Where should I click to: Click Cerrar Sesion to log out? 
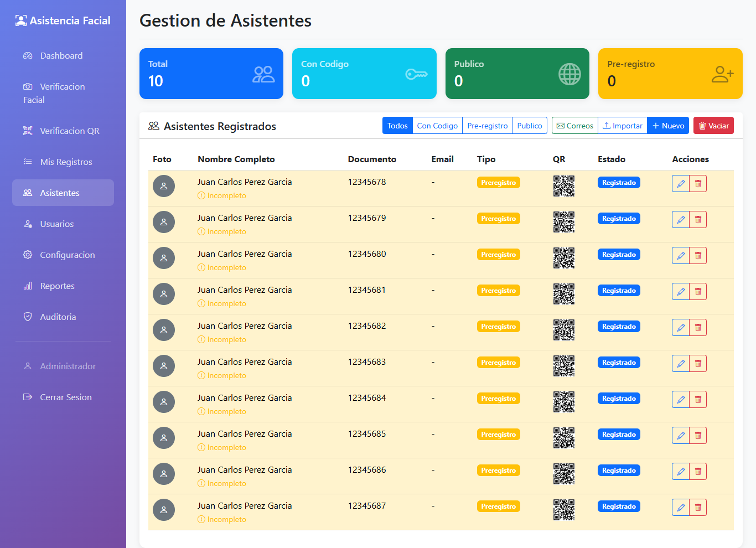point(65,397)
